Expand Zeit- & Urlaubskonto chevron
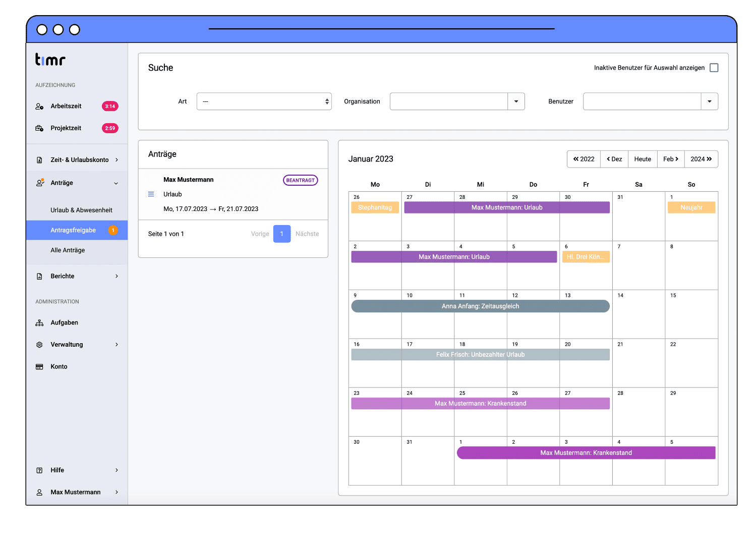The image size is (756, 536). pyautogui.click(x=117, y=160)
